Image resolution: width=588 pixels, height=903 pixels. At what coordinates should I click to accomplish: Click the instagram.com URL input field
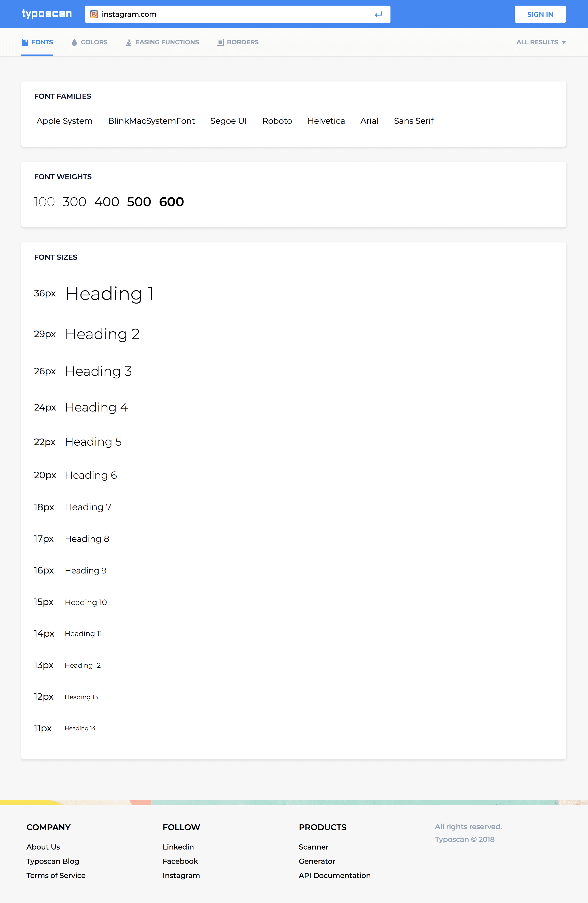[x=235, y=15]
